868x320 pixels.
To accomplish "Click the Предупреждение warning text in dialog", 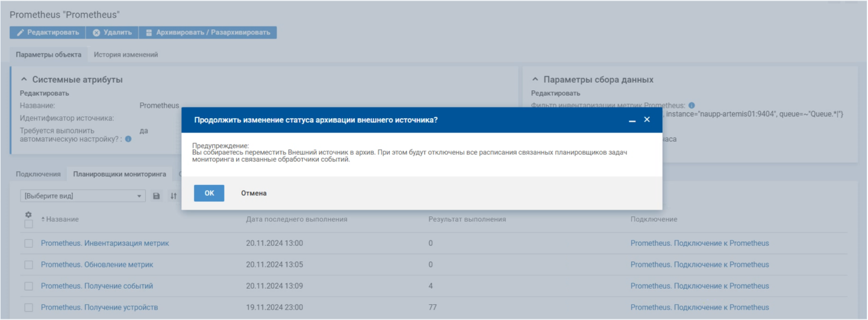I will tap(410, 152).
